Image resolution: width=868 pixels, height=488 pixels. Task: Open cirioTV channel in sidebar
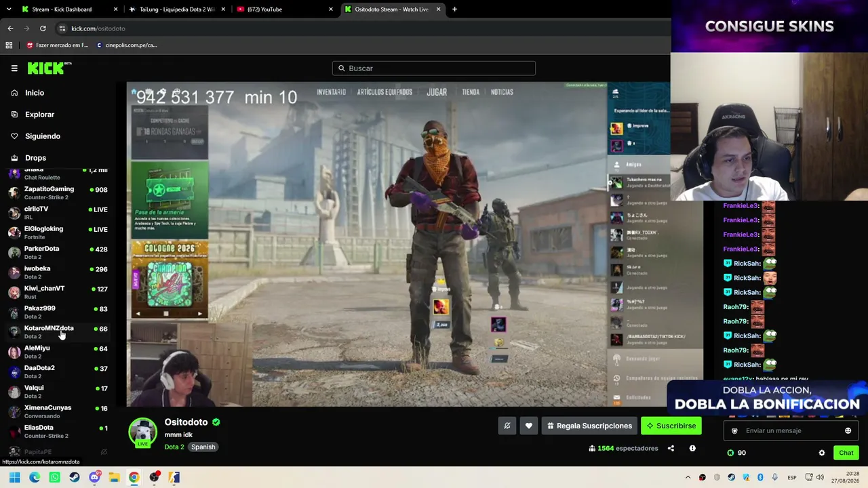(x=58, y=212)
